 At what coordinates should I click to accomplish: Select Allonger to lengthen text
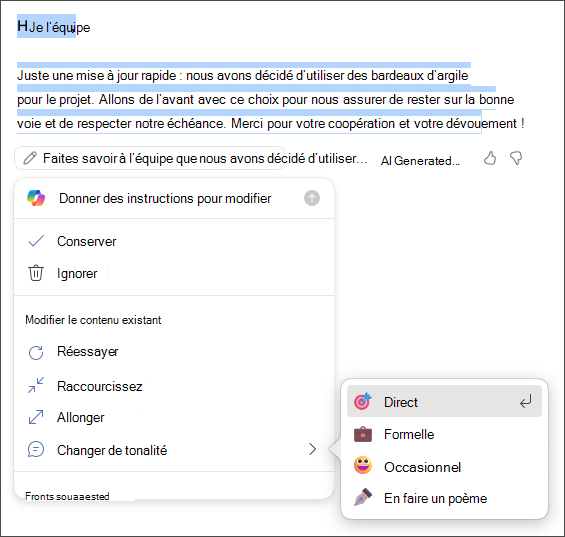(174, 417)
